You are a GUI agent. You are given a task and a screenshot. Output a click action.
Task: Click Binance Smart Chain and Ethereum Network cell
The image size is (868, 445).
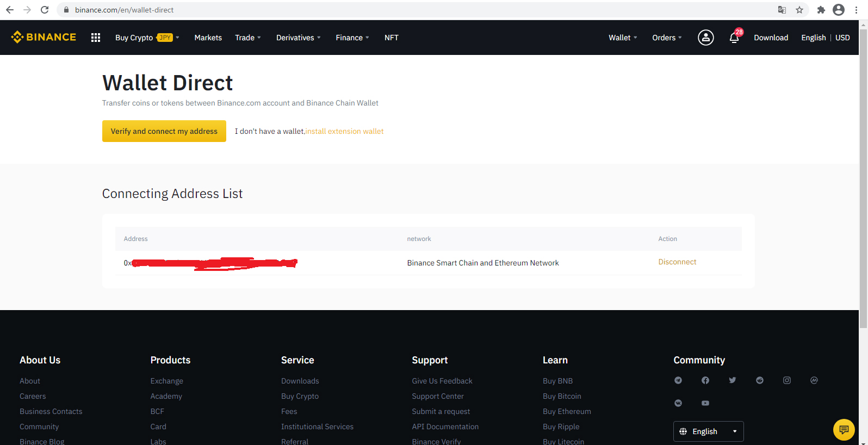point(483,263)
